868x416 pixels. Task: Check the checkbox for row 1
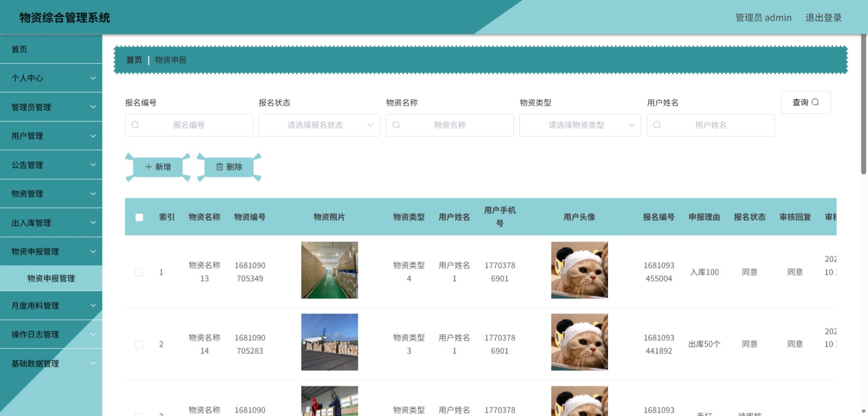pyautogui.click(x=139, y=272)
